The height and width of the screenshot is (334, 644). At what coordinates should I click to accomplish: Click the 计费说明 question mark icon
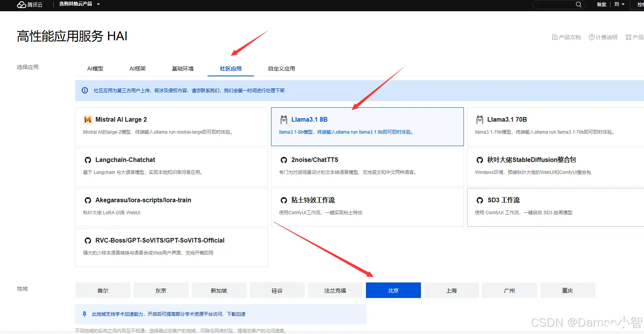[591, 37]
